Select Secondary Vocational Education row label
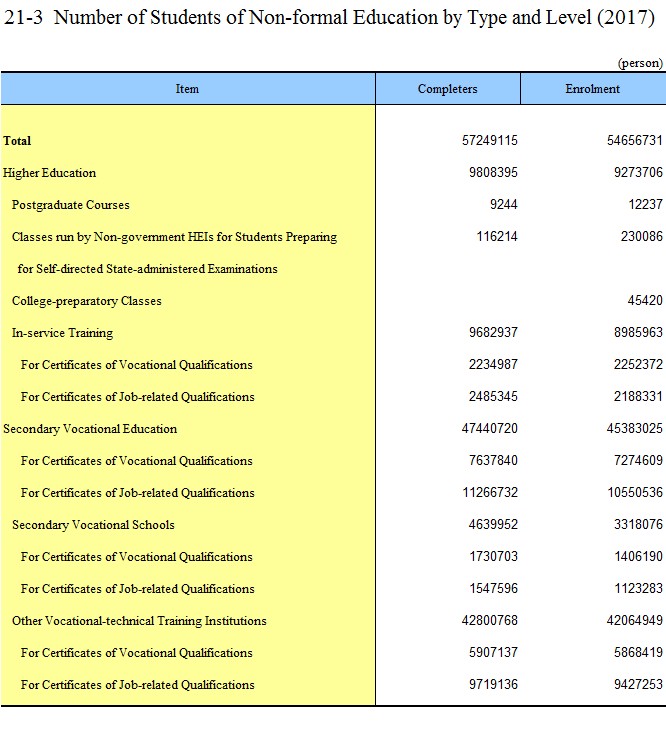 90,429
